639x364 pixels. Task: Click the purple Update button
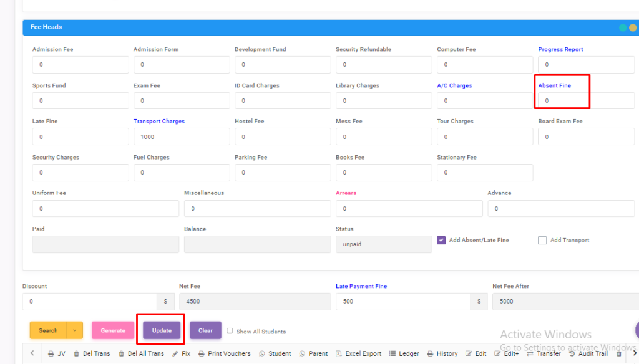coord(162,330)
